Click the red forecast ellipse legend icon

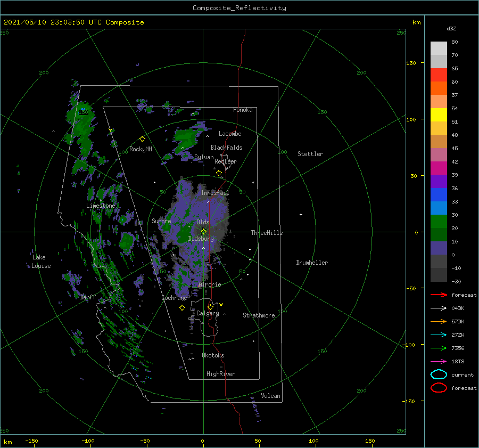click(439, 388)
